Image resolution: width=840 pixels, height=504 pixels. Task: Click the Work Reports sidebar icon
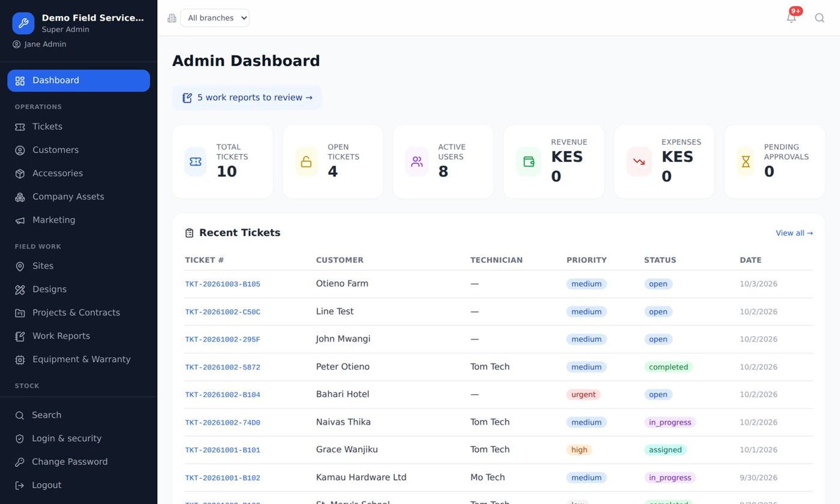tap(20, 337)
